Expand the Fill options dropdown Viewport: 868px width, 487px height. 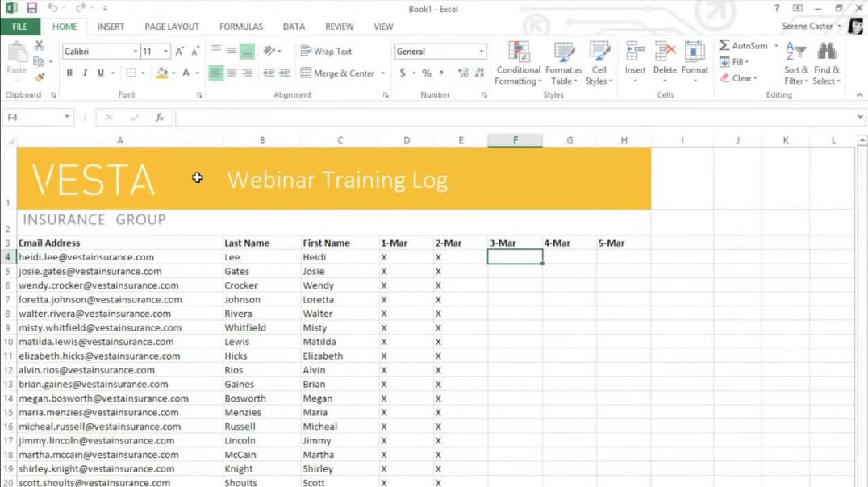[x=747, y=62]
